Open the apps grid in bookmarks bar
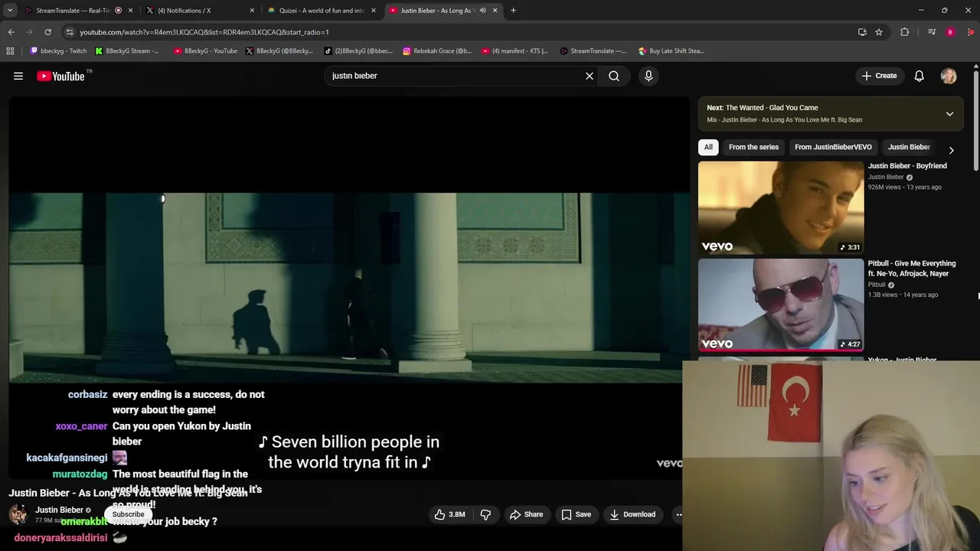The width and height of the screenshot is (980, 551). tap(10, 51)
